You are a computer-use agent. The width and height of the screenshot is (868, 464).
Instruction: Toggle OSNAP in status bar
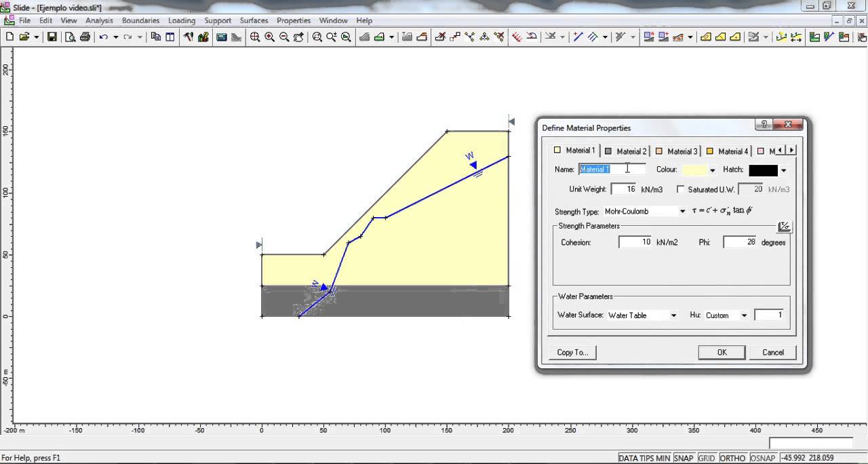(763, 458)
